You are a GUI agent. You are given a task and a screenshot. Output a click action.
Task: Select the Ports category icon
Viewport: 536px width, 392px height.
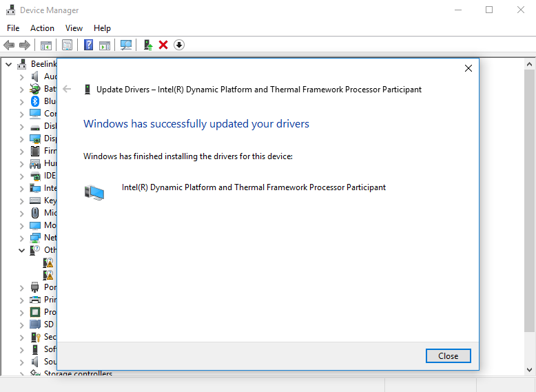pos(35,287)
